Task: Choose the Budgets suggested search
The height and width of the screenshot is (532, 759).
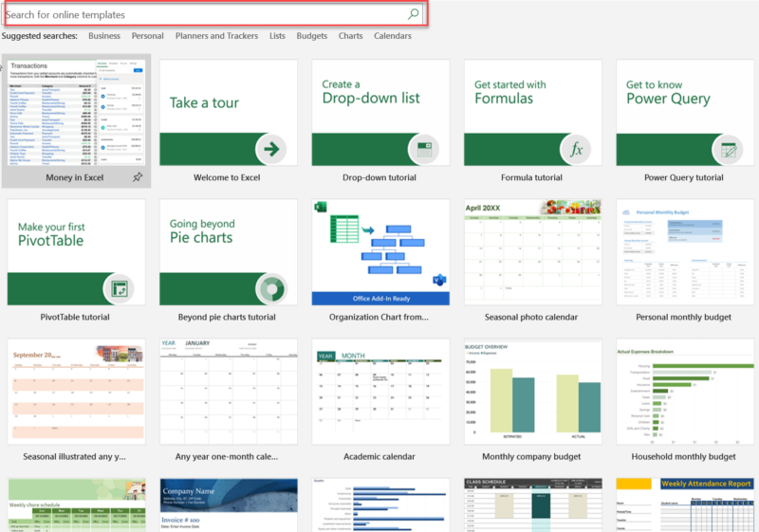Action: click(312, 36)
